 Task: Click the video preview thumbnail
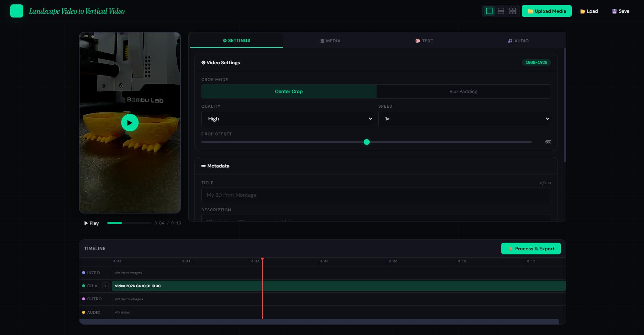(130, 123)
